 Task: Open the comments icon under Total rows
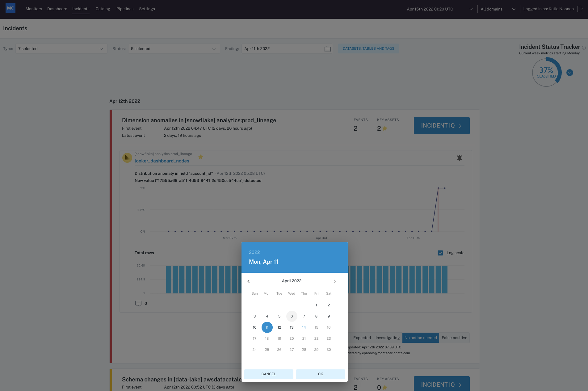pos(138,304)
